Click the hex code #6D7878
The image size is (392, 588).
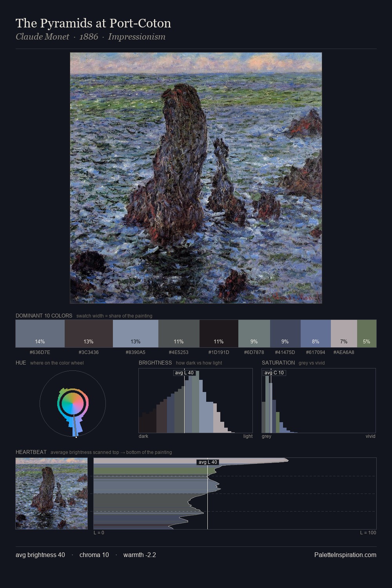(254, 352)
